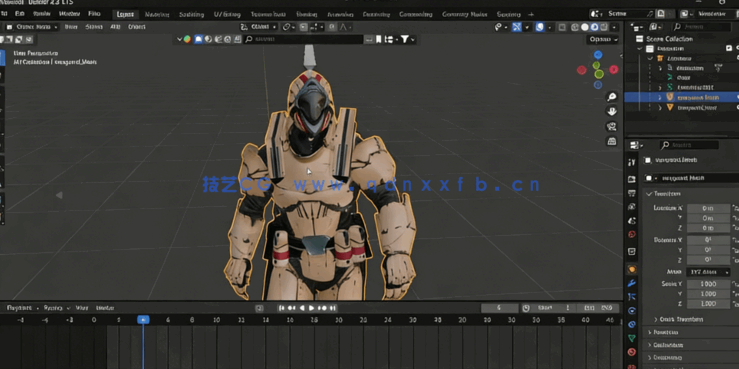Select the orange Object properties tab

pos(632,269)
